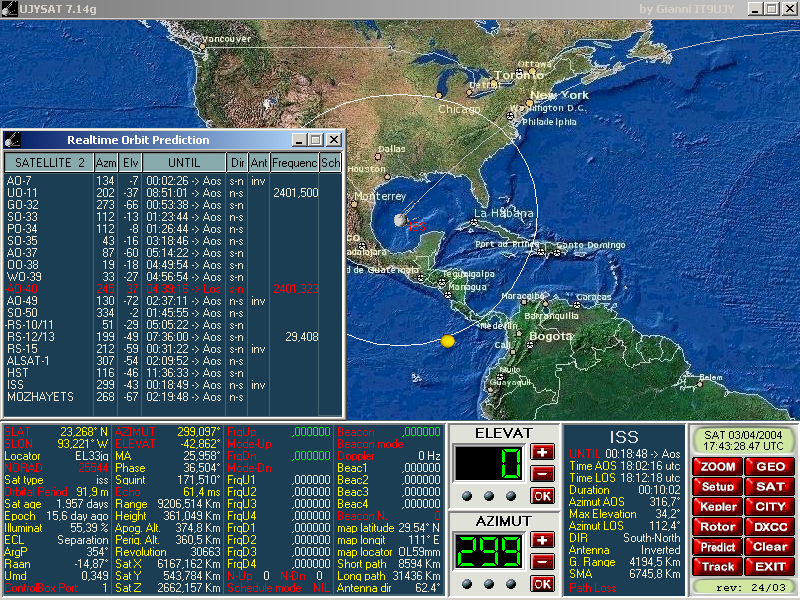This screenshot has height=600, width=800.
Task: Click the Elv column header
Action: [x=130, y=163]
